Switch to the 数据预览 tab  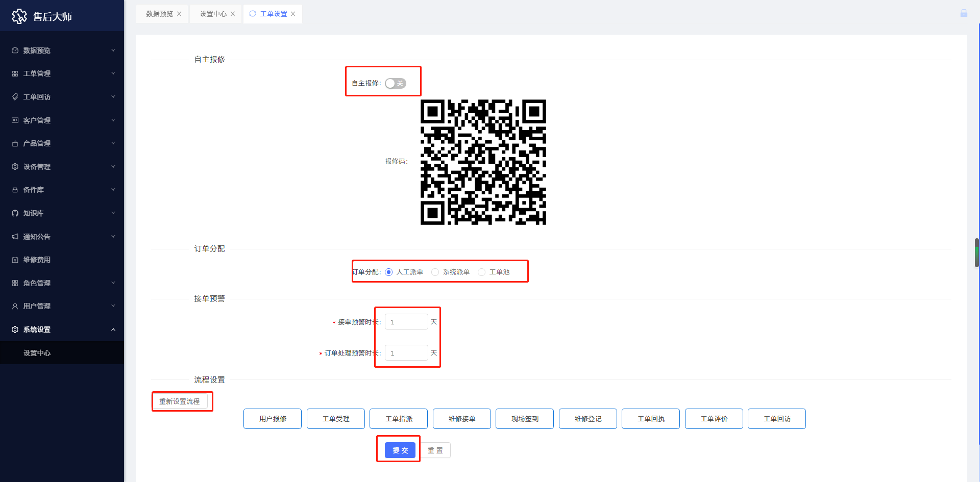pyautogui.click(x=159, y=14)
